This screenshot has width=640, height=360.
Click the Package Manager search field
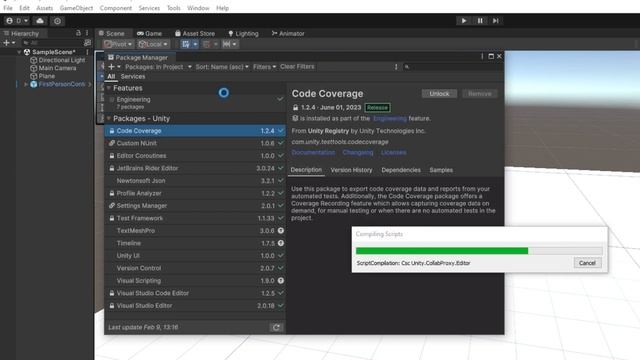pos(451,67)
